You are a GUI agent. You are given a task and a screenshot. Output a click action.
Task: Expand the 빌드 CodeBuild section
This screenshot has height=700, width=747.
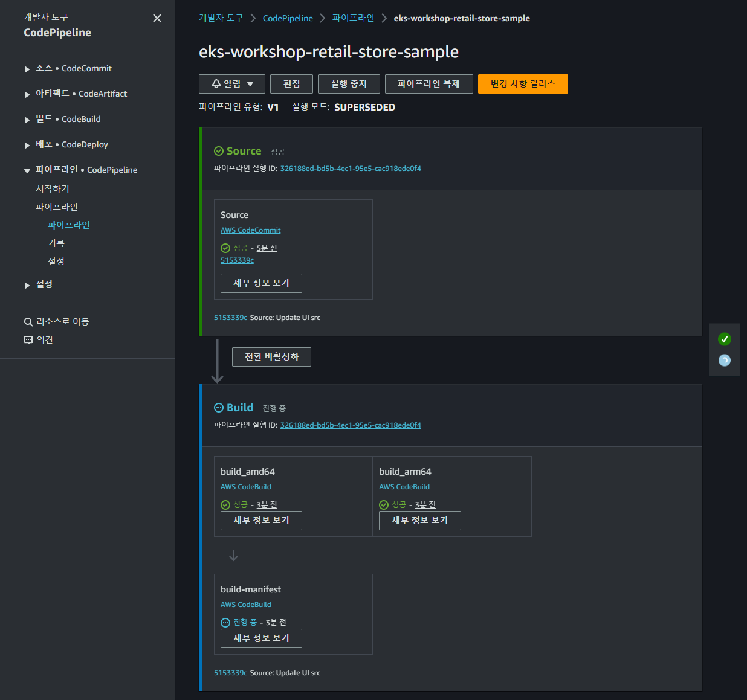pyautogui.click(x=27, y=120)
